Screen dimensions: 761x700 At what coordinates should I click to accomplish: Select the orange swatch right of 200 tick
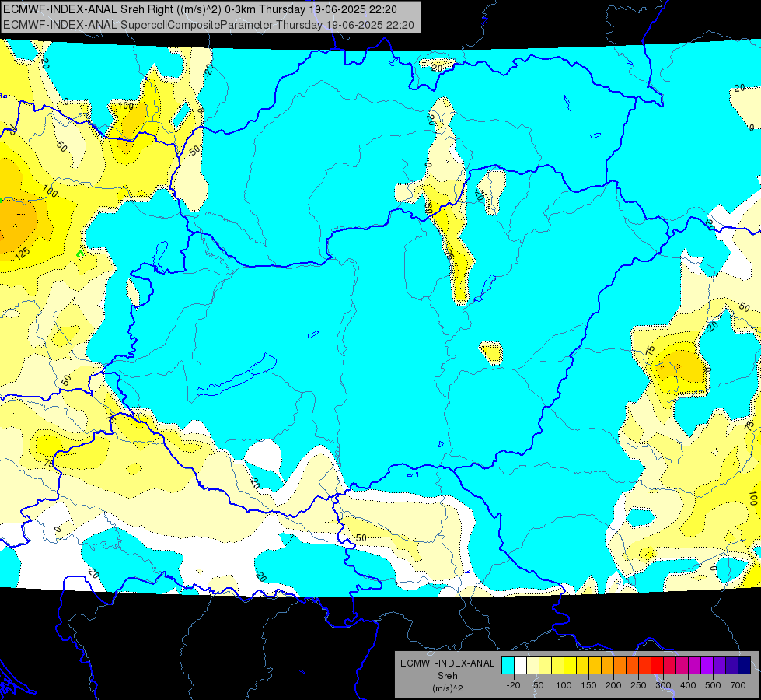[x=620, y=665]
